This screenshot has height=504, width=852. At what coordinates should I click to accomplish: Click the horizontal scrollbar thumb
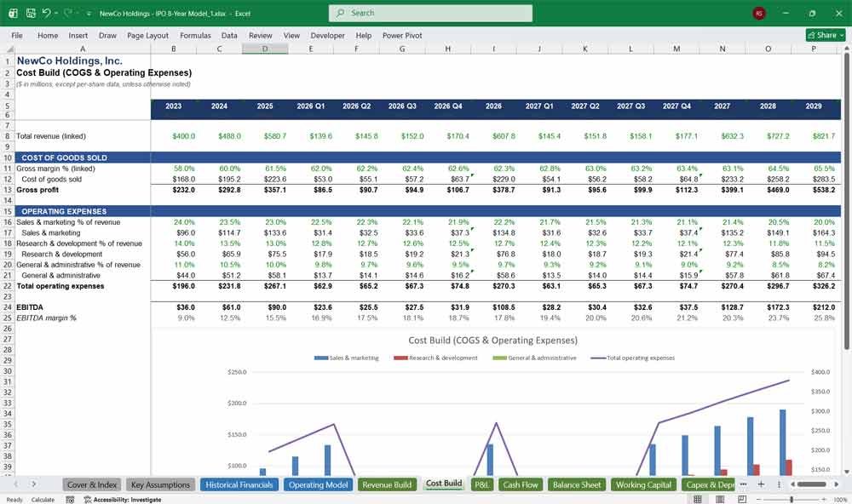pyautogui.click(x=812, y=484)
